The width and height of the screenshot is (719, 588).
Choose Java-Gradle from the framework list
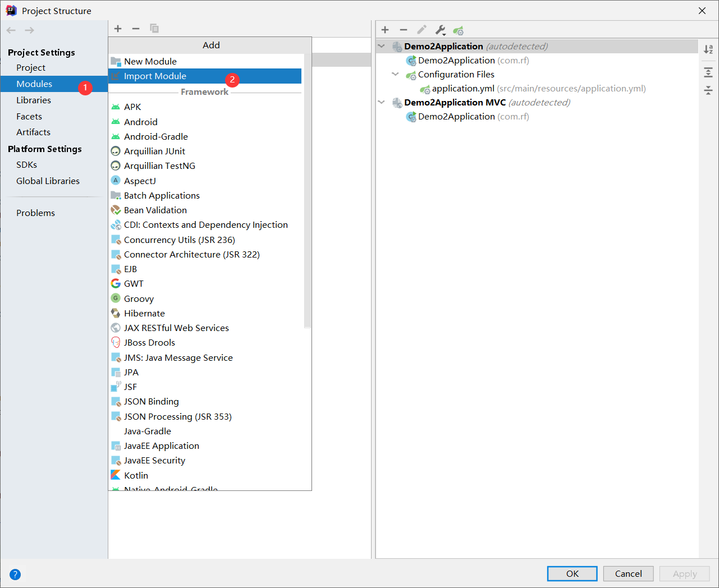tap(206, 431)
